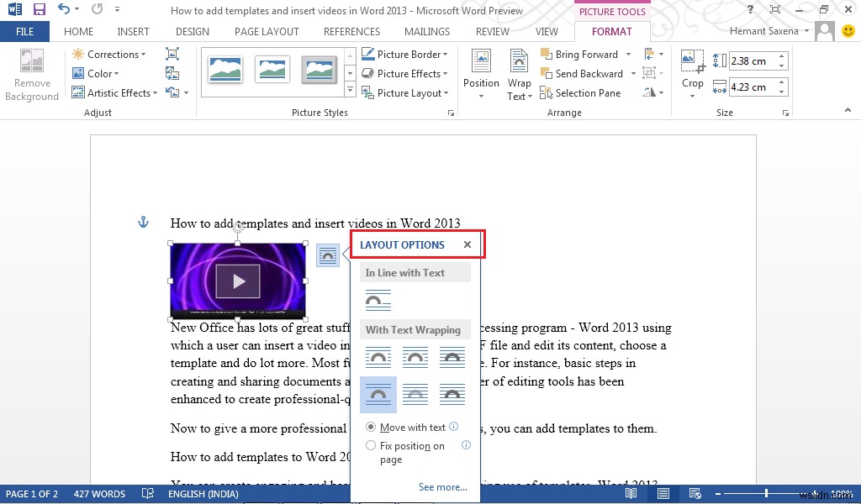Select In Line with Text layout option
Viewport: 861px width, 504px height.
coord(378,299)
